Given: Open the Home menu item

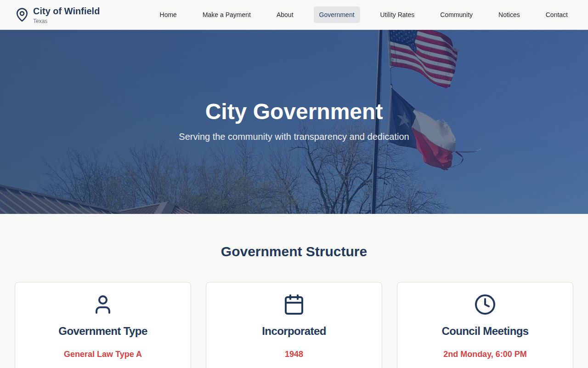Looking at the screenshot, I should coord(168,15).
